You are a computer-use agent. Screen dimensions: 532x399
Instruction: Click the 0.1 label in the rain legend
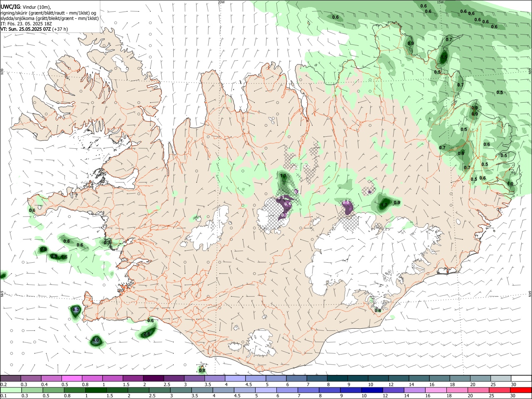pyautogui.click(x=4, y=396)
